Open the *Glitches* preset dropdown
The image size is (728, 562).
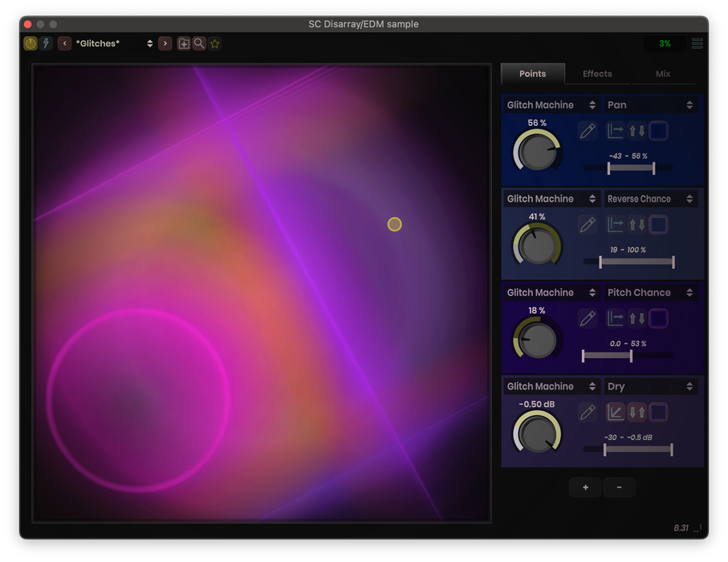114,43
